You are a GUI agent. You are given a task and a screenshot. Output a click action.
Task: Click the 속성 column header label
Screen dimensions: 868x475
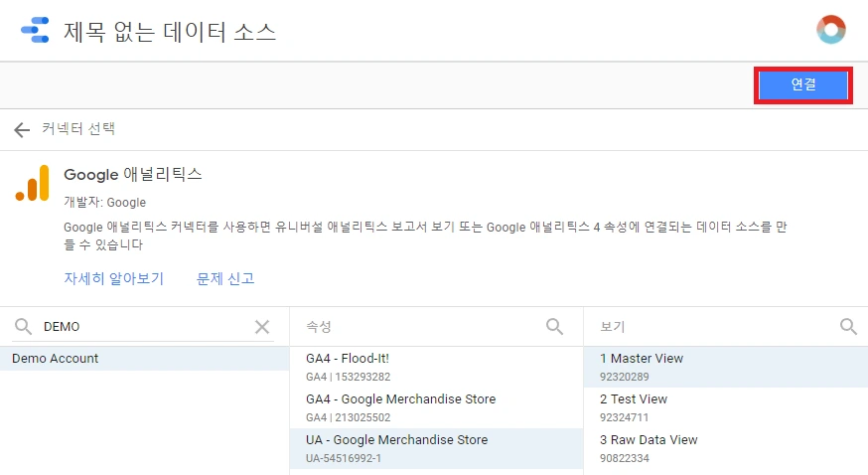pos(319,327)
